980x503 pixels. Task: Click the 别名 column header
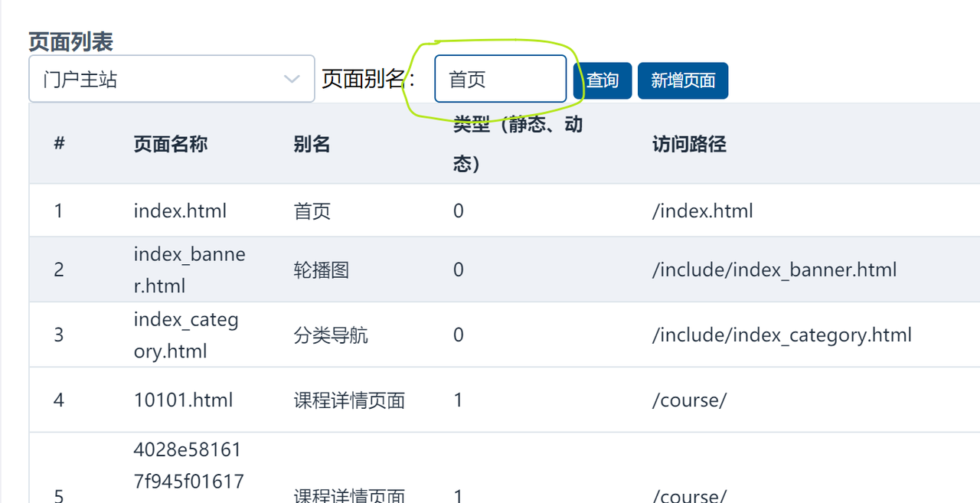[312, 144]
